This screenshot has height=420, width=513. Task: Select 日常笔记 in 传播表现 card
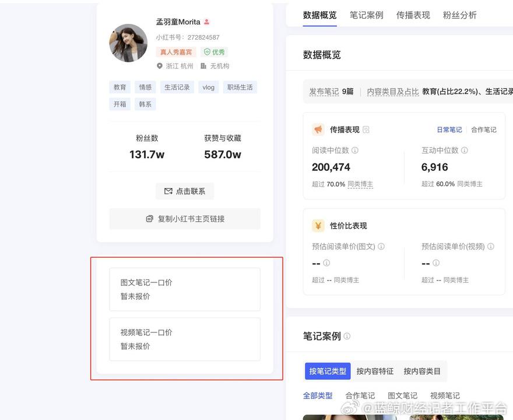[449, 129]
